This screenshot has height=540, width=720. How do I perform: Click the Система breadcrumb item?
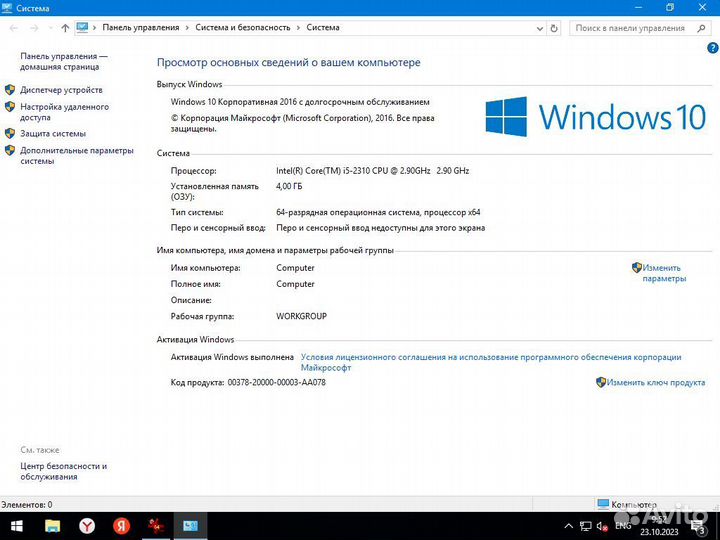(323, 28)
